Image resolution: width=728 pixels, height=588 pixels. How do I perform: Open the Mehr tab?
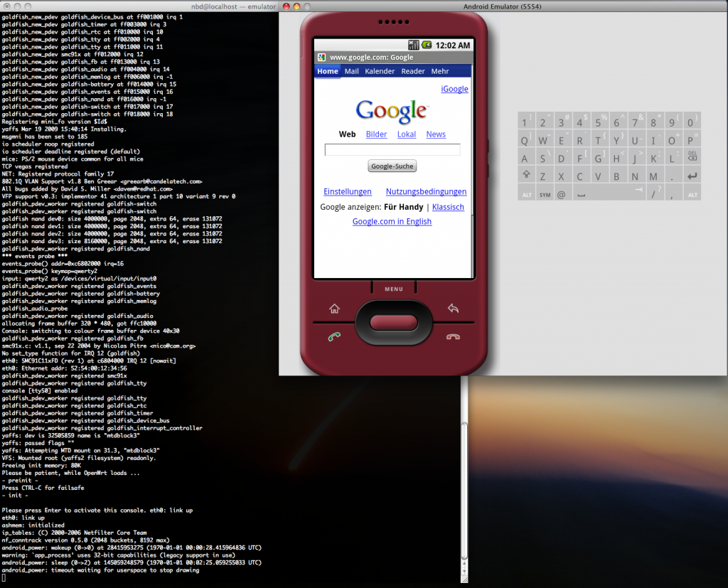click(439, 71)
